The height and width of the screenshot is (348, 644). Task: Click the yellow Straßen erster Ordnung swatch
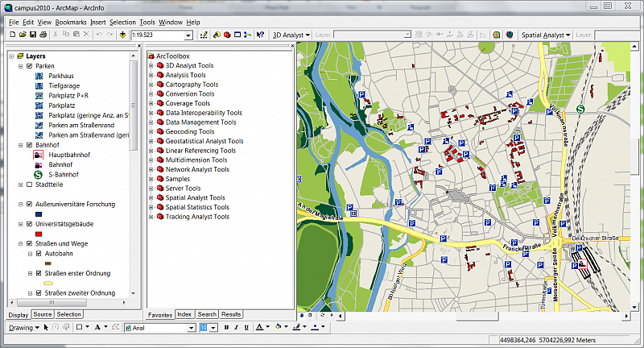point(48,283)
